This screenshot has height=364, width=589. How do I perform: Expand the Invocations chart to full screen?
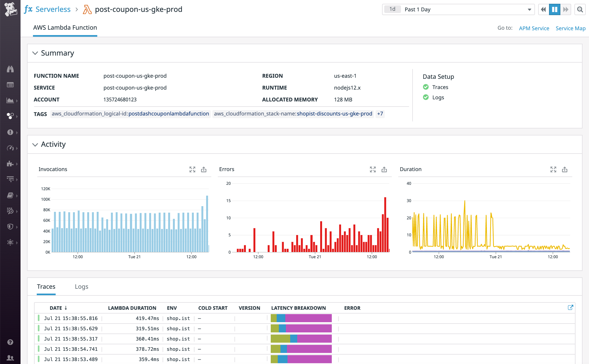coord(192,169)
